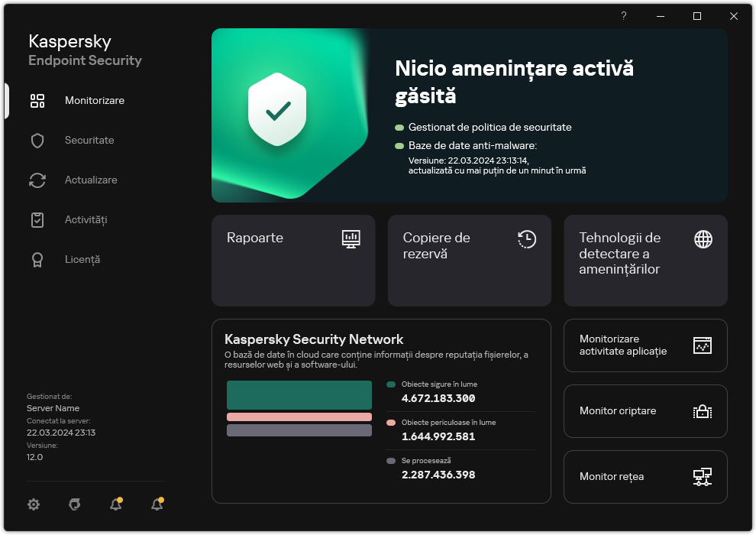756x535 pixels.
Task: Click the window help question mark
Action: (x=623, y=15)
